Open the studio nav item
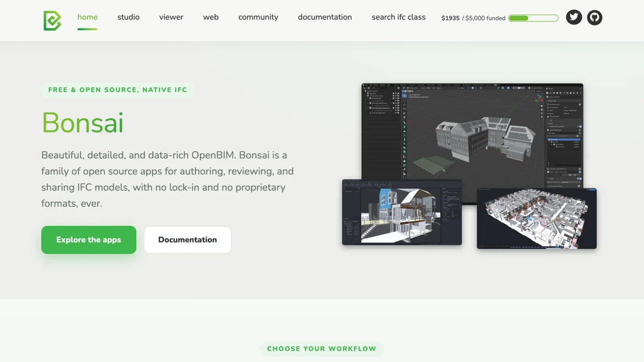 [128, 17]
